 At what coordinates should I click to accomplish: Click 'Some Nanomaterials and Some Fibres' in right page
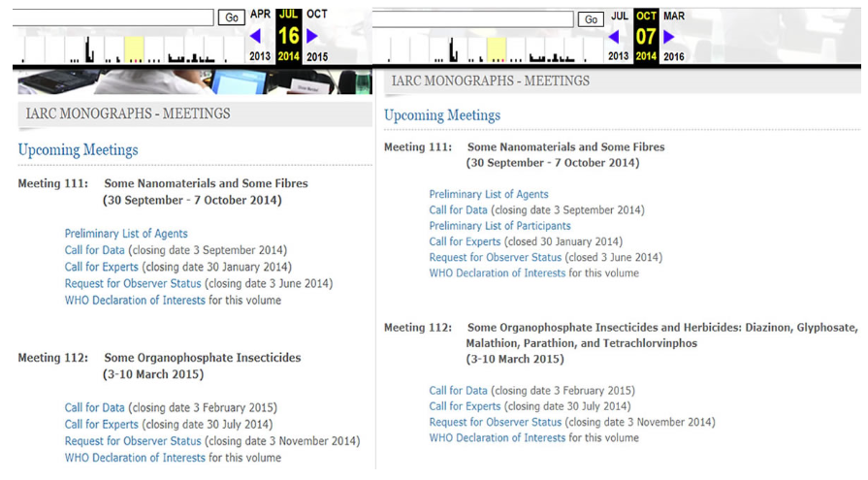pos(566,147)
